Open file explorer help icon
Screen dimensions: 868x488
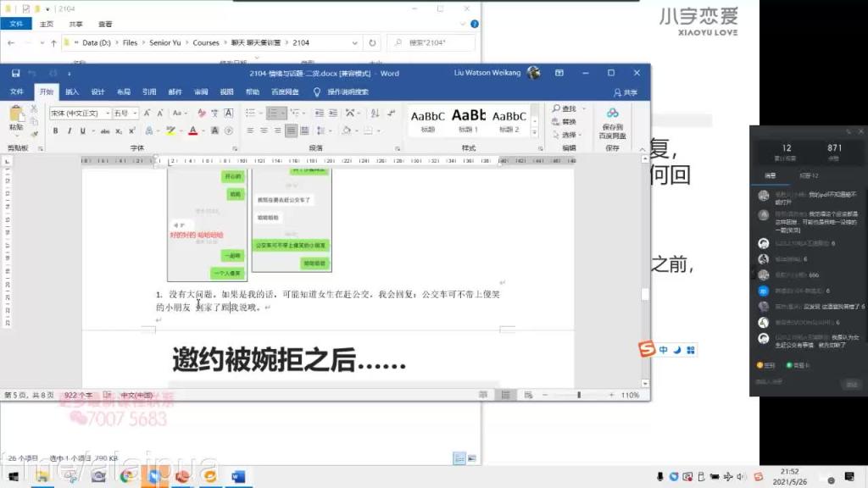[475, 24]
